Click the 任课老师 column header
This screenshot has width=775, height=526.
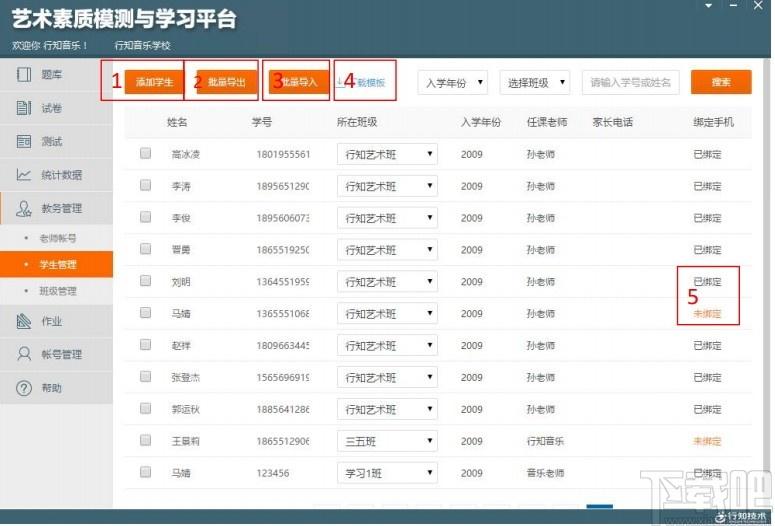pos(547,122)
